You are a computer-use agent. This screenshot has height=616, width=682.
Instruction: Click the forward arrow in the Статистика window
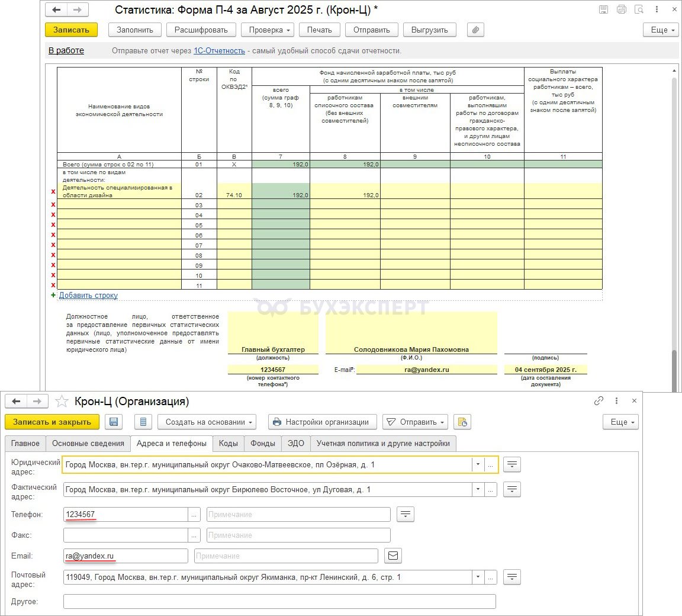click(x=78, y=9)
